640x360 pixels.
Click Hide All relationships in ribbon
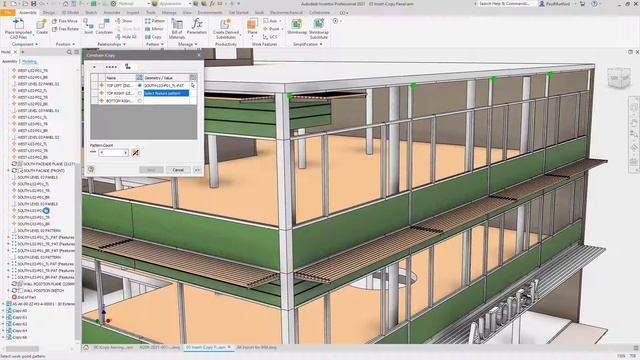pyautogui.click(x=126, y=37)
